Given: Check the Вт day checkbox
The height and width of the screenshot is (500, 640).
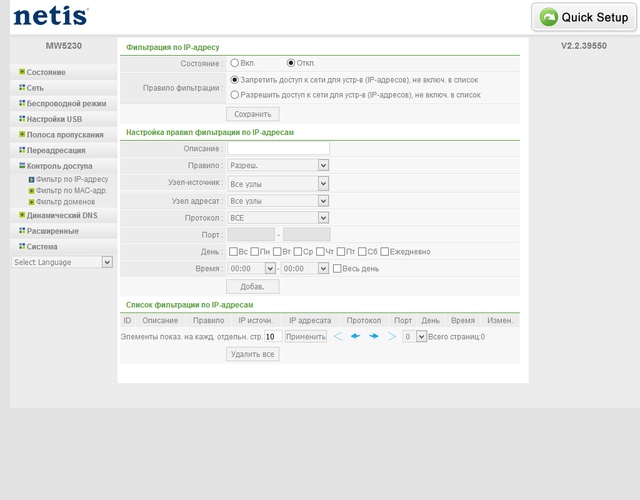Looking at the screenshot, I should pyautogui.click(x=277, y=251).
